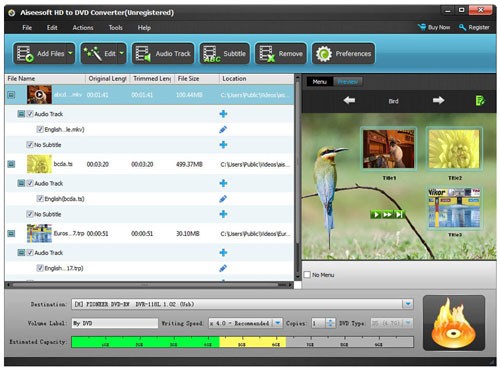Image resolution: width=500 pixels, height=371 pixels.
Task: Open the Edit button dropdown arrow
Action: (122, 53)
